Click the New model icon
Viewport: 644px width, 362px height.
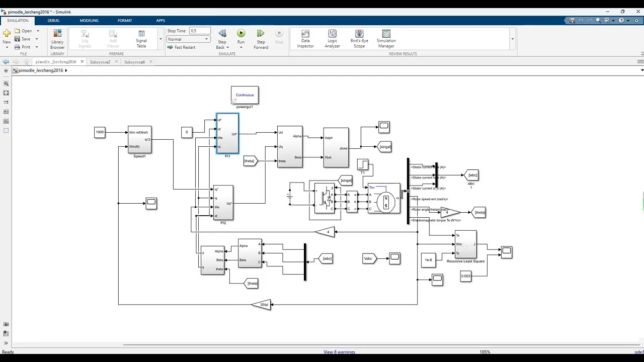7,33
